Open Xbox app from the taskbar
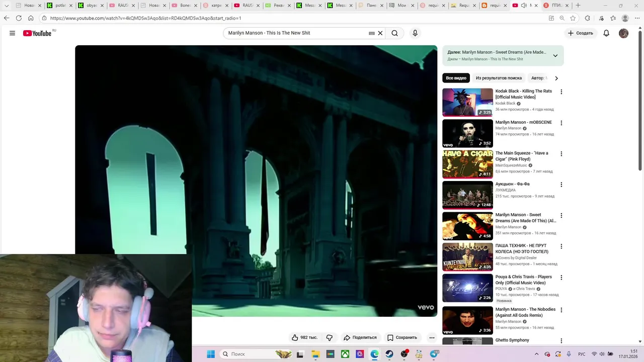Screen dimensions: 644x362 pyautogui.click(x=345, y=354)
